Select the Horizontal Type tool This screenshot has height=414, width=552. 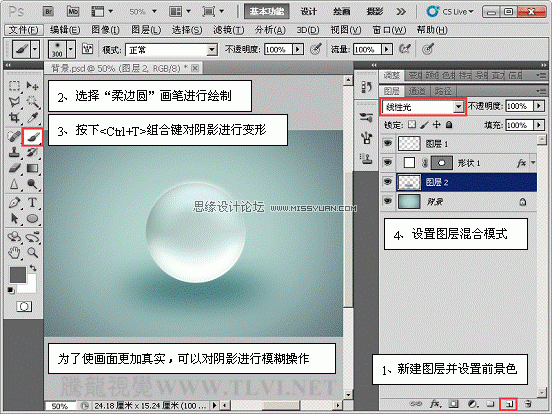point(32,202)
